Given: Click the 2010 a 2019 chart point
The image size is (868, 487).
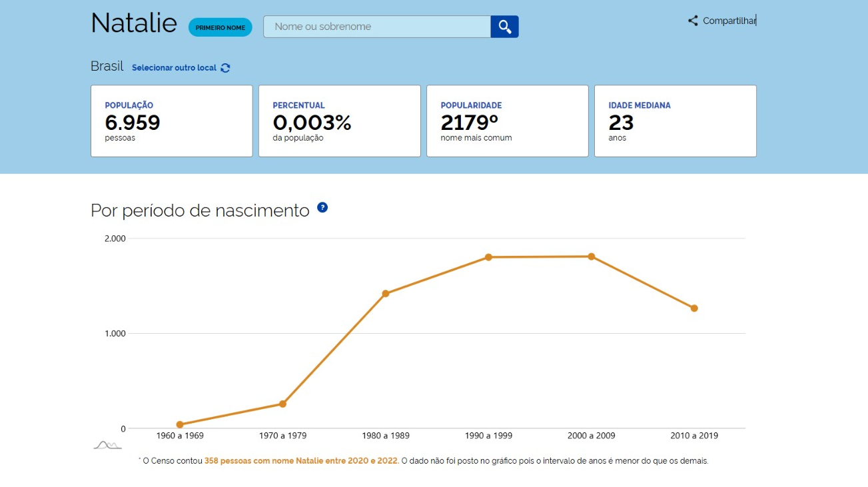Looking at the screenshot, I should click(694, 308).
